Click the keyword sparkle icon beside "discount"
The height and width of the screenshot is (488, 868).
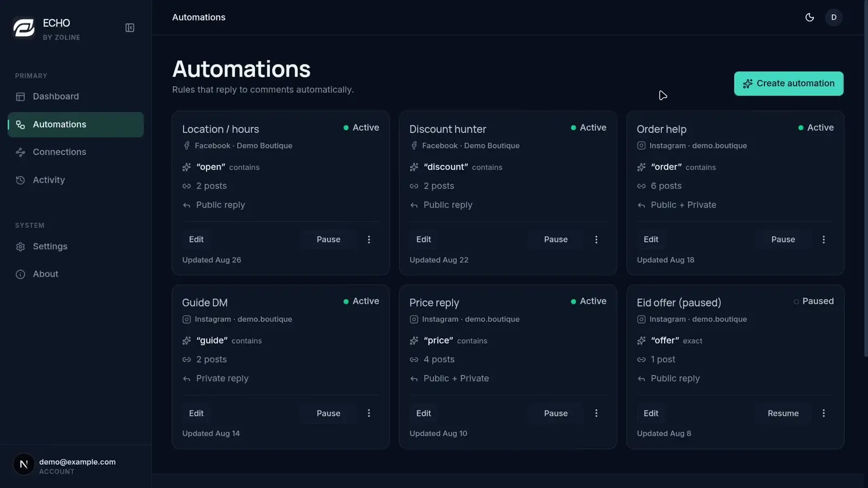click(x=414, y=167)
